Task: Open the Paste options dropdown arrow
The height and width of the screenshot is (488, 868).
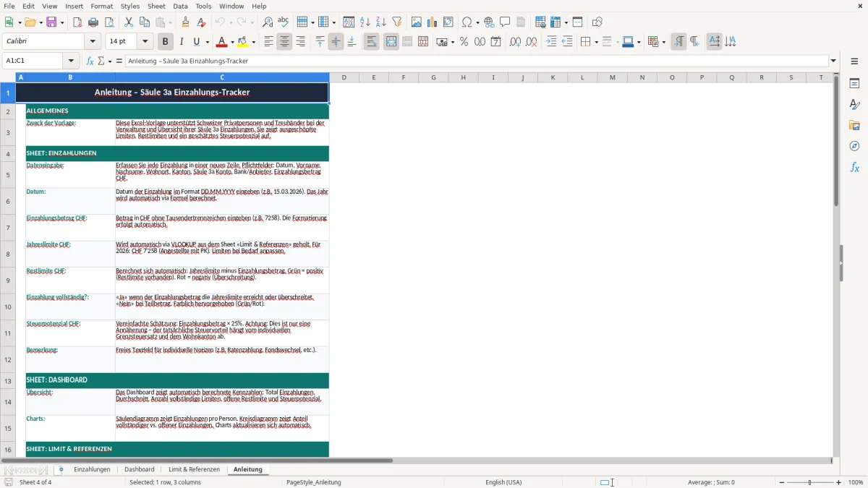Action: coord(170,22)
